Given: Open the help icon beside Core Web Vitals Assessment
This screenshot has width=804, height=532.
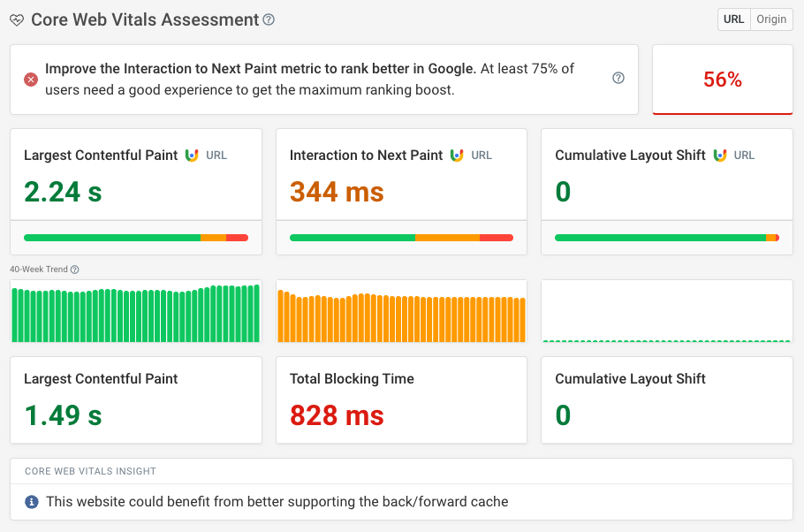Looking at the screenshot, I should click(x=268, y=19).
